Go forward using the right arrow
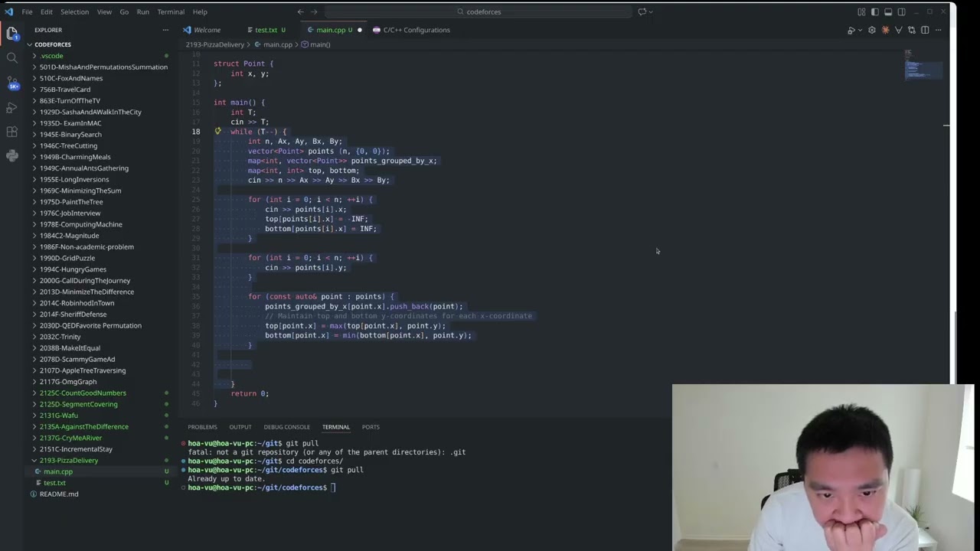 point(315,11)
